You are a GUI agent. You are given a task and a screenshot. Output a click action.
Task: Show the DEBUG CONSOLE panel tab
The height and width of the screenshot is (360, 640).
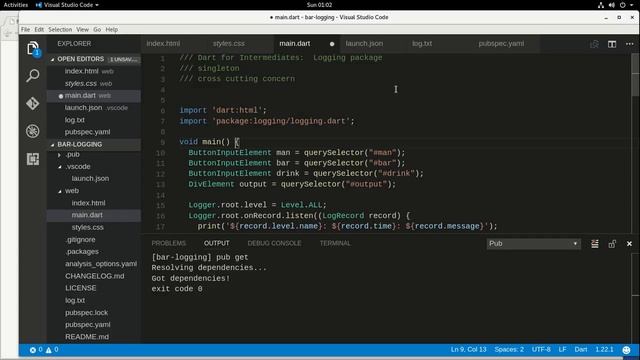(x=274, y=243)
